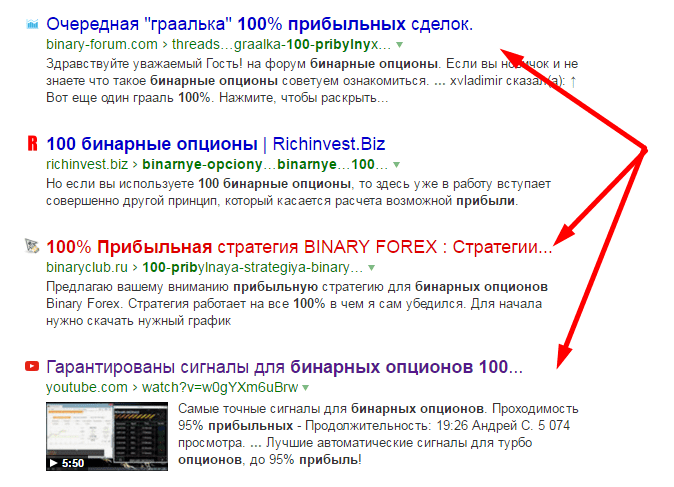The height and width of the screenshot is (487, 674).
Task: Click snippet text 'Вот еще один грааль 100%'
Action: pos(129,98)
